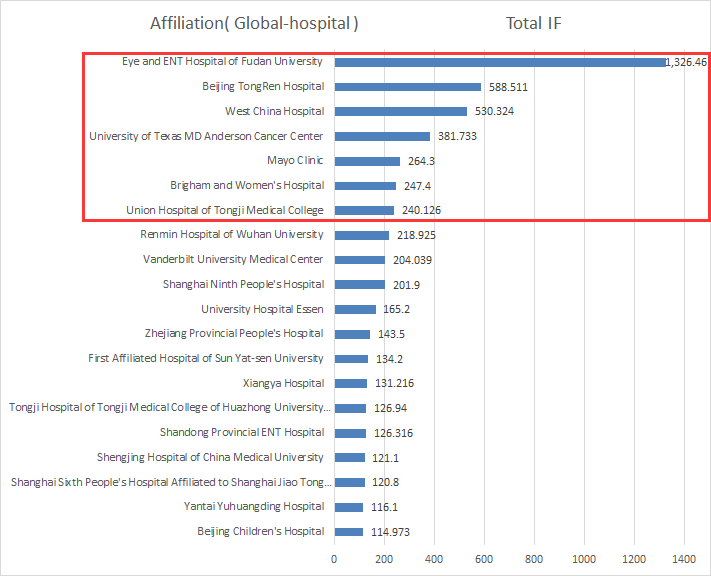The image size is (711, 576).
Task: Click the 1,326.46 data value
Action: 686,62
